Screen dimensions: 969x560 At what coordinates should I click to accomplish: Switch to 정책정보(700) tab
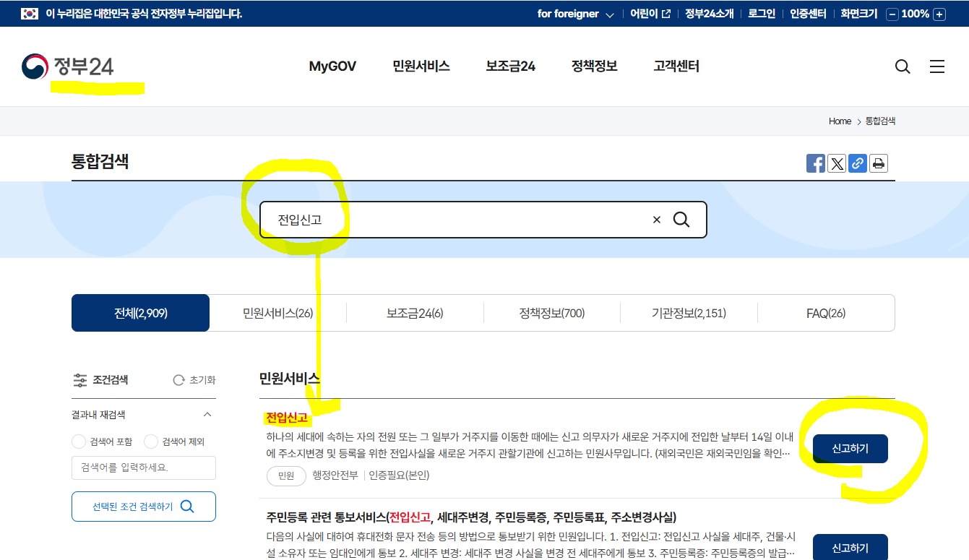pos(552,313)
